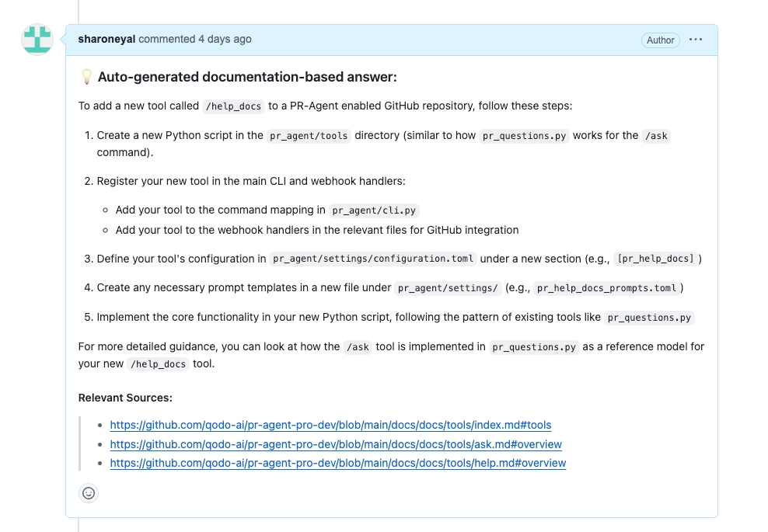Click the [pr_help_docs] code snippet
Screen dimensions: 768x532
coord(655,259)
